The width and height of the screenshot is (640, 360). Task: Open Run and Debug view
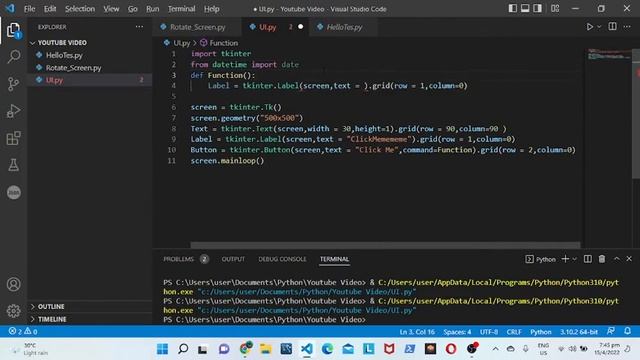(13, 111)
